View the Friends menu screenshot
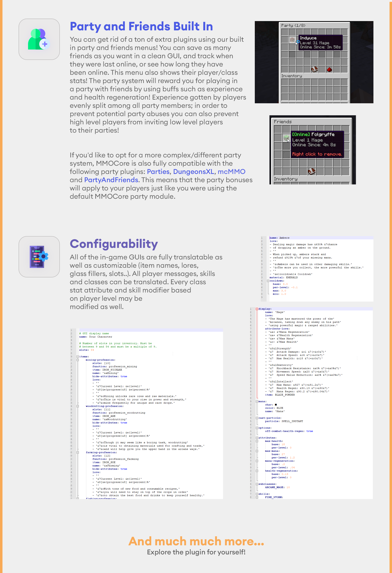The width and height of the screenshot is (392, 573). pos(313,150)
